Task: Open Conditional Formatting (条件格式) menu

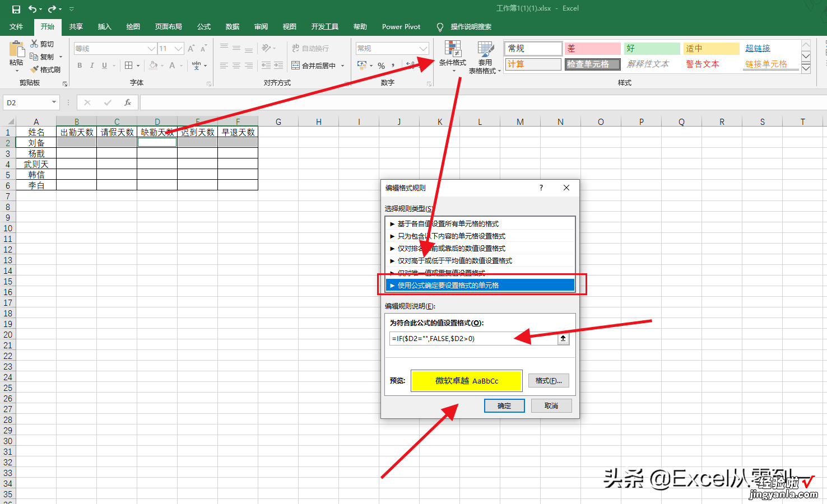Action: (x=453, y=57)
